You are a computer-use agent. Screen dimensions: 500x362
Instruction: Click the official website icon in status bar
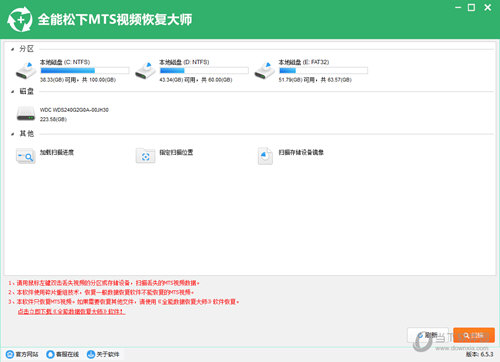click(10, 354)
